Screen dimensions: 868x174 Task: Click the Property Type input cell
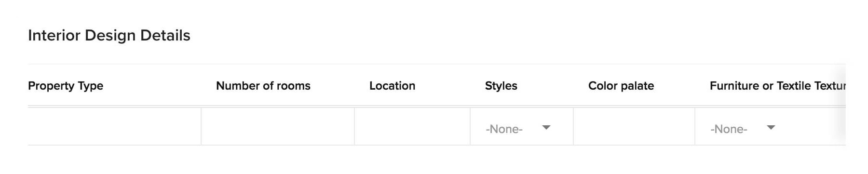[x=114, y=127]
